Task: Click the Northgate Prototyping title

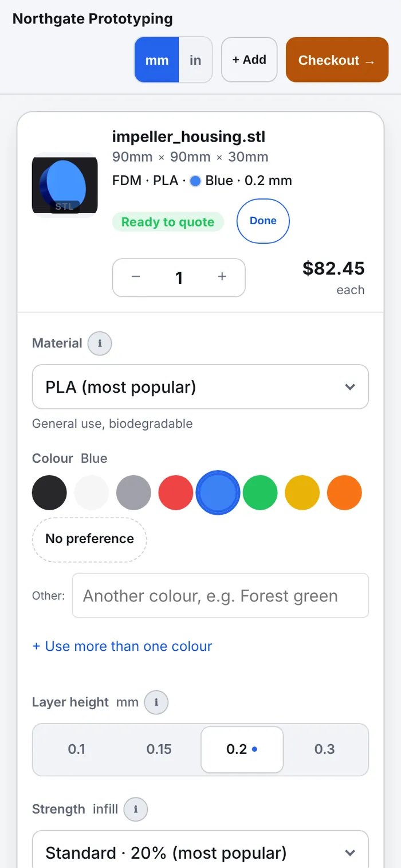Action: point(93,18)
